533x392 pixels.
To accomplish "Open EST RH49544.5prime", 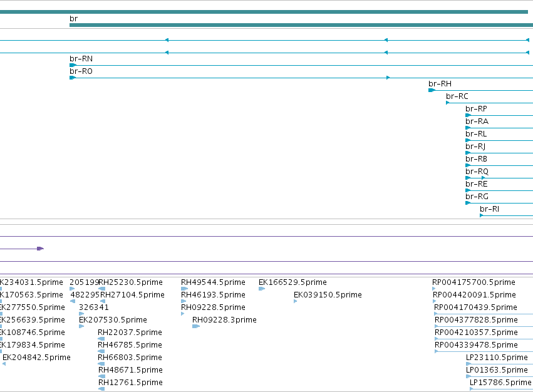I will (x=213, y=282).
